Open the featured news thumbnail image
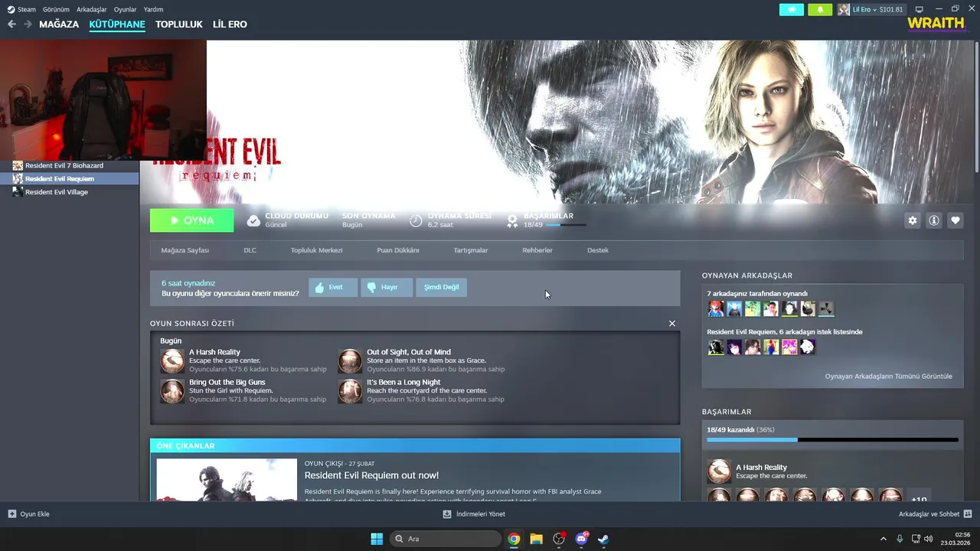The height and width of the screenshot is (551, 980). 227,480
